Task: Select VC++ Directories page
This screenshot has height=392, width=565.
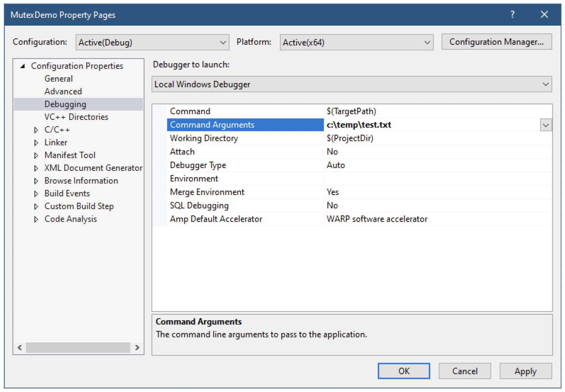Action: click(x=76, y=117)
